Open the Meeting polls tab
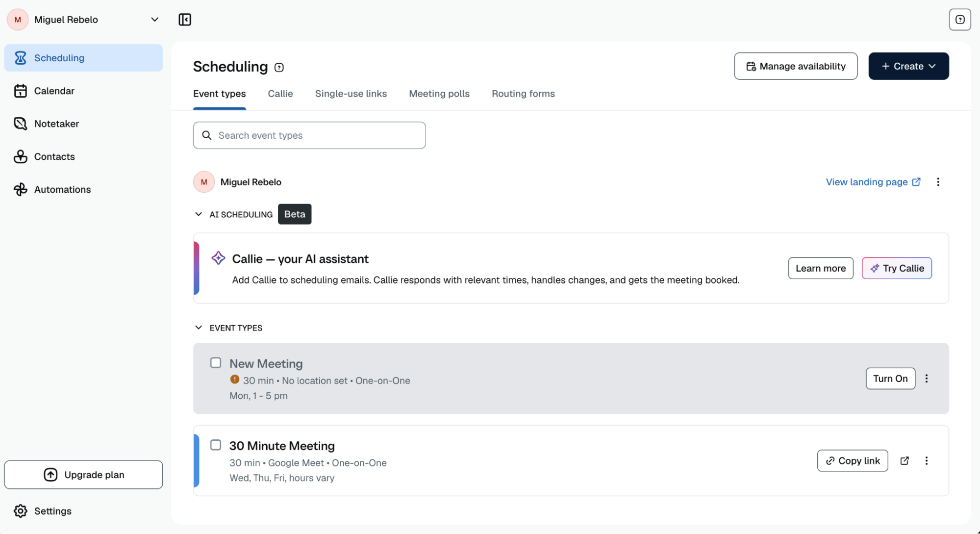The width and height of the screenshot is (980, 534). [439, 94]
